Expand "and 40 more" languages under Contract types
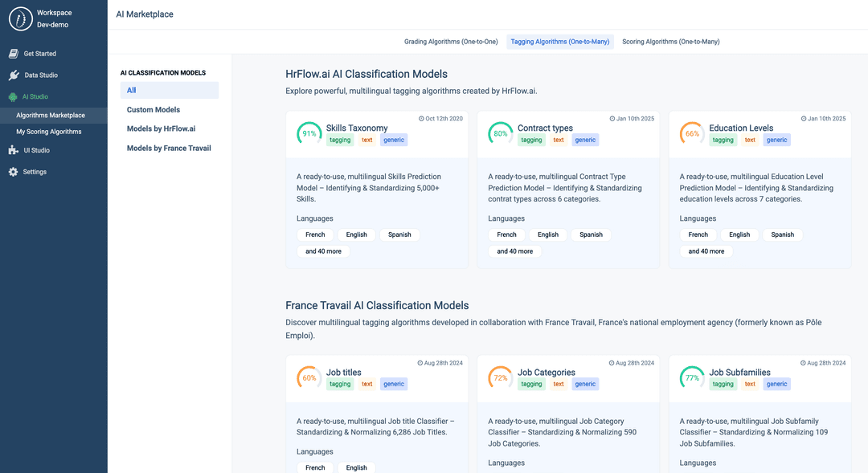The image size is (868, 473). (514, 251)
